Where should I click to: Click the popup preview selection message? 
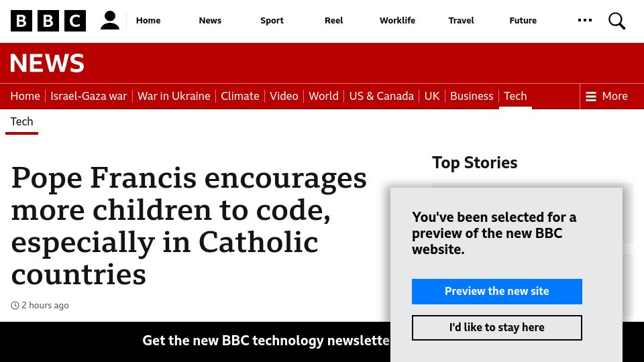tap(494, 233)
